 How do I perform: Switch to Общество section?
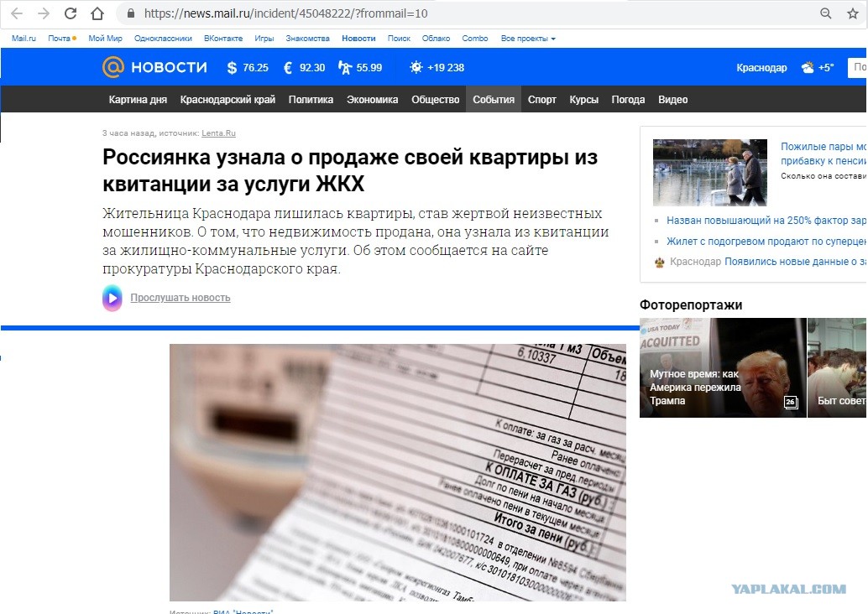(x=435, y=100)
